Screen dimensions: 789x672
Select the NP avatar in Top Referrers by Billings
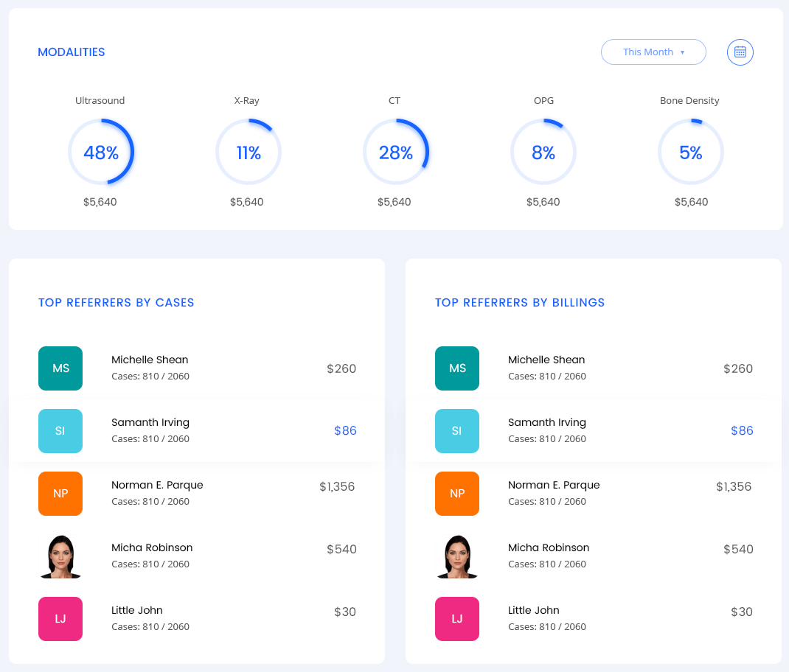point(457,494)
